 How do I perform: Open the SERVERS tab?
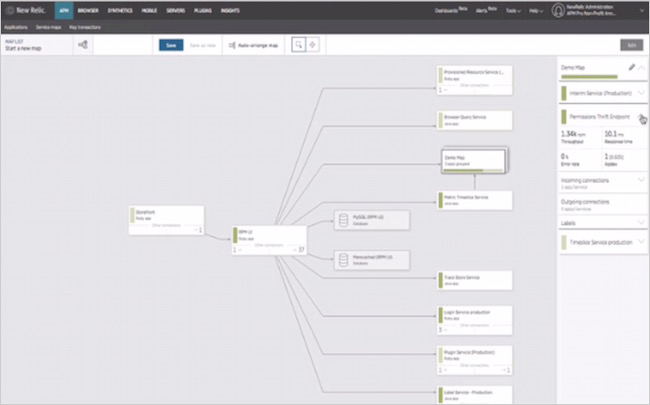[176, 10]
